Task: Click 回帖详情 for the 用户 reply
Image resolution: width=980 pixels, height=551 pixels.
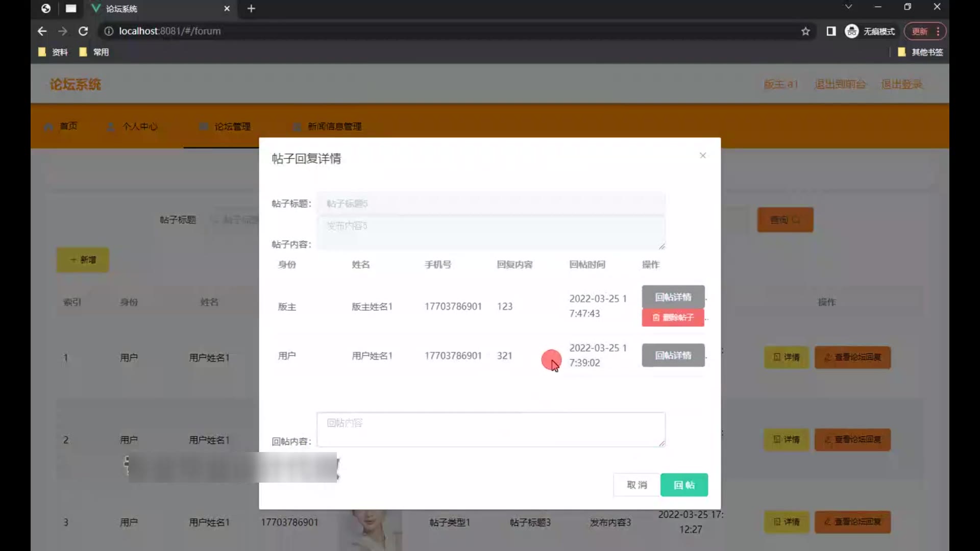Action: click(673, 355)
